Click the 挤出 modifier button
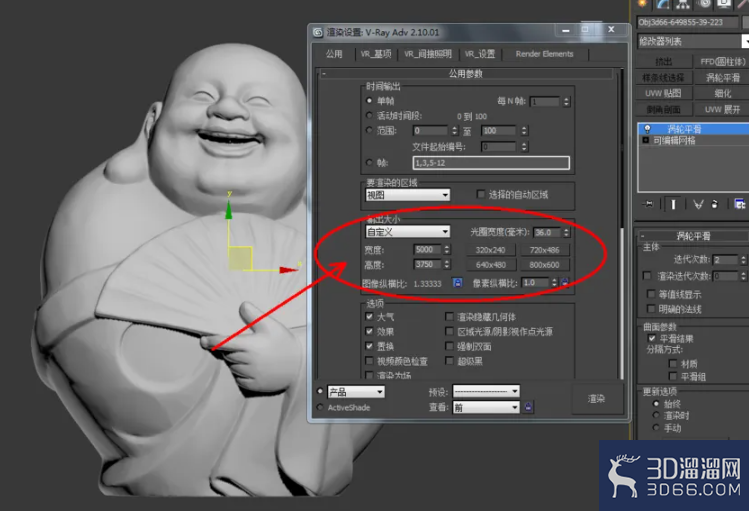The image size is (749, 511). (663, 62)
